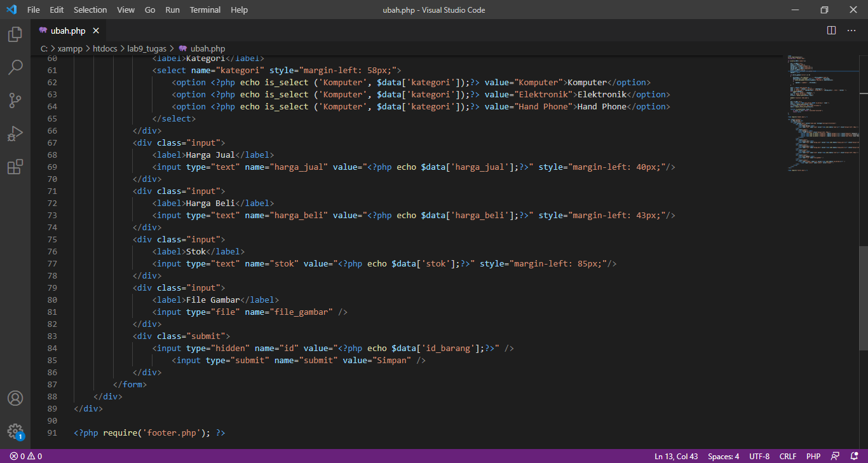
Task: Change encoding via the UTF-8 status item
Action: pyautogui.click(x=759, y=456)
